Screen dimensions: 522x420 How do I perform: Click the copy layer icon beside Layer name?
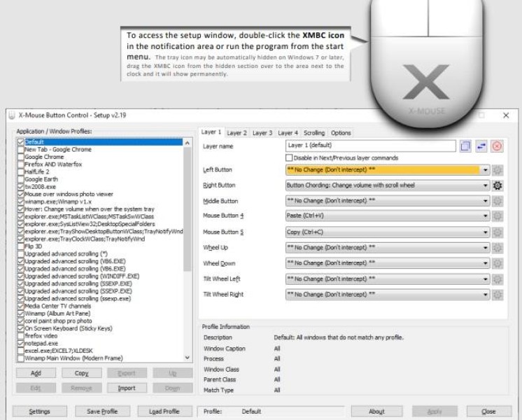[x=465, y=146]
